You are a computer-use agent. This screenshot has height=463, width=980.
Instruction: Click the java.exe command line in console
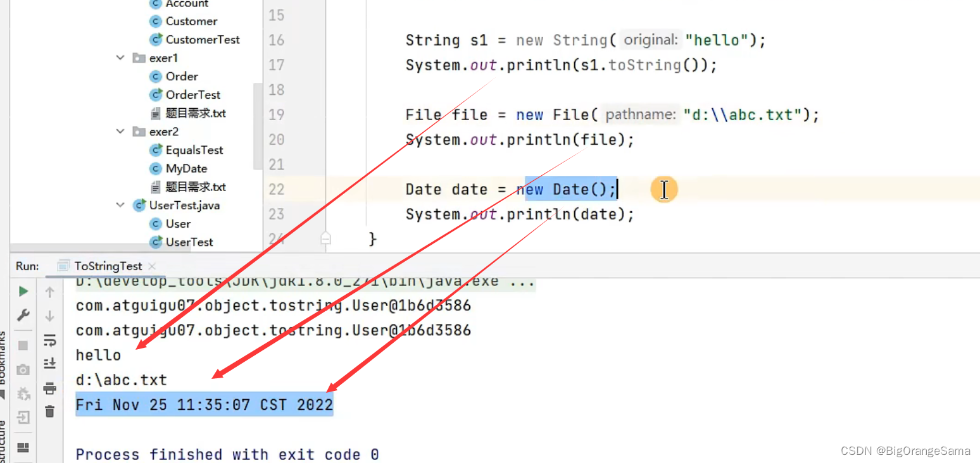[x=306, y=282]
